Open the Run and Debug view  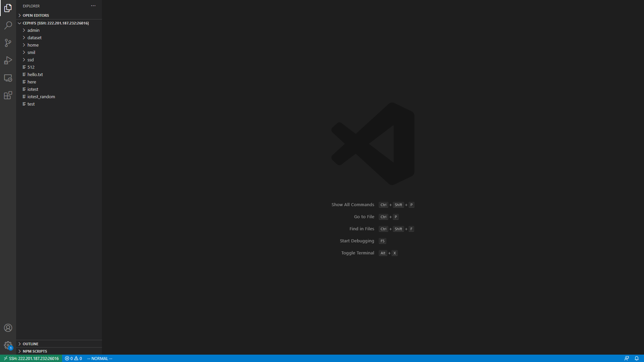(8, 60)
